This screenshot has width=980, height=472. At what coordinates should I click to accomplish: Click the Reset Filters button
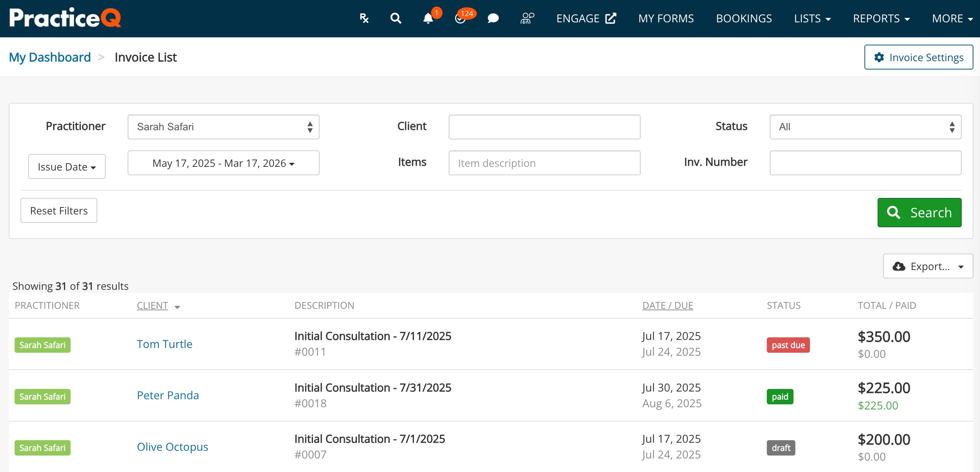point(59,210)
